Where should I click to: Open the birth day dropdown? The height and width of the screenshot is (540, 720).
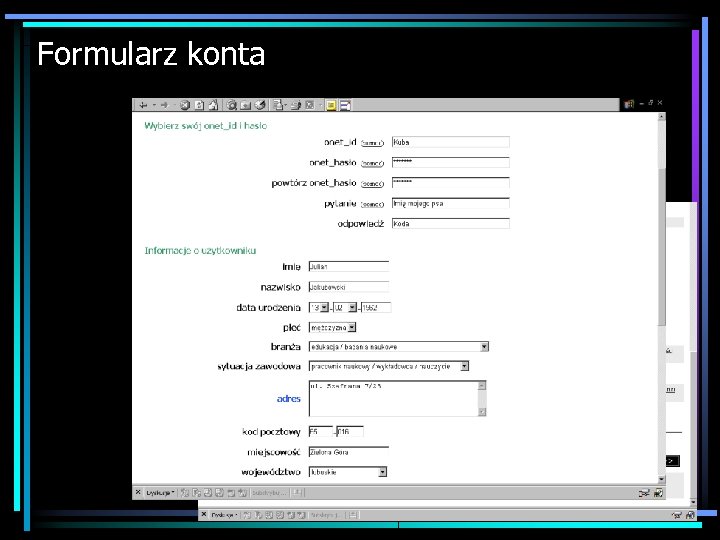(325, 308)
